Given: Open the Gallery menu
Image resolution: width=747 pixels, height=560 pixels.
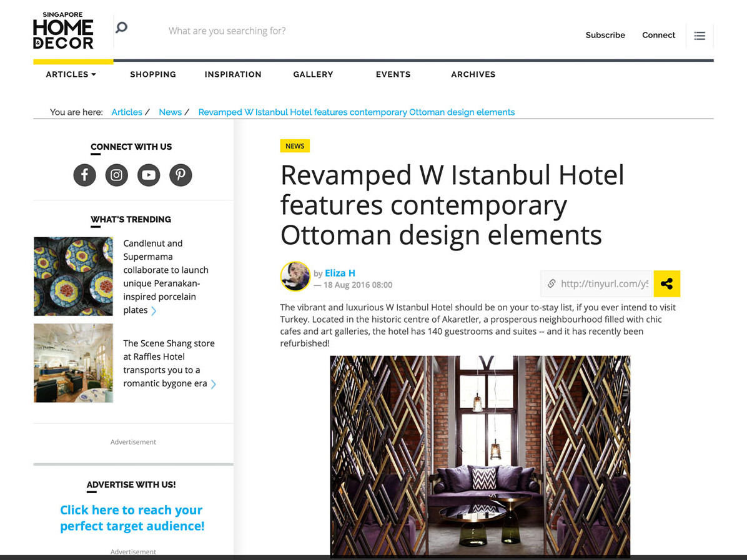Looking at the screenshot, I should pos(313,74).
